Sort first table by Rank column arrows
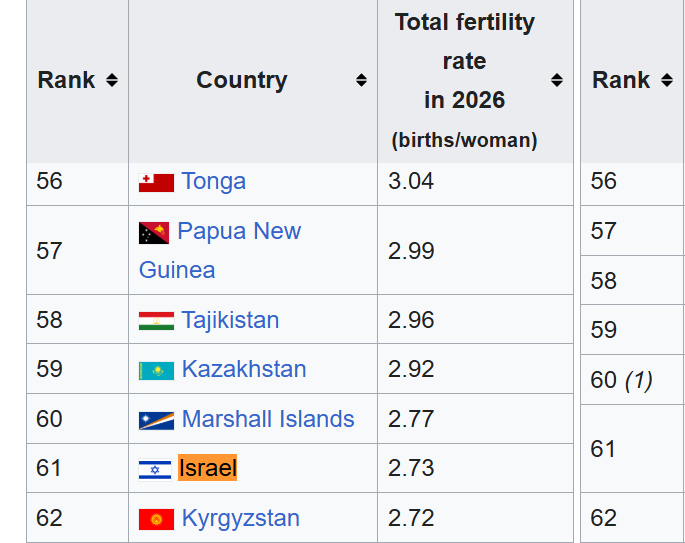The image size is (685, 543). pos(112,80)
